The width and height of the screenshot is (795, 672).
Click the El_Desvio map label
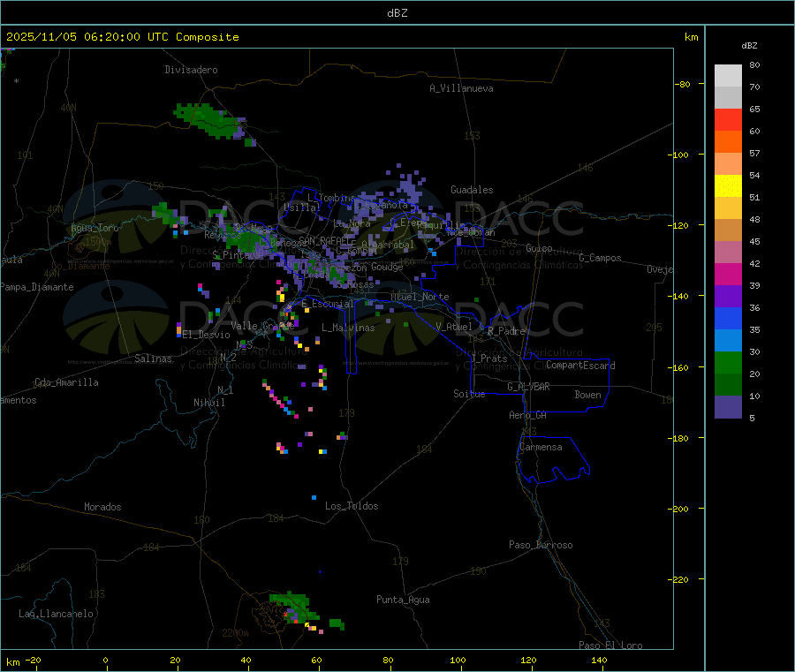point(207,335)
